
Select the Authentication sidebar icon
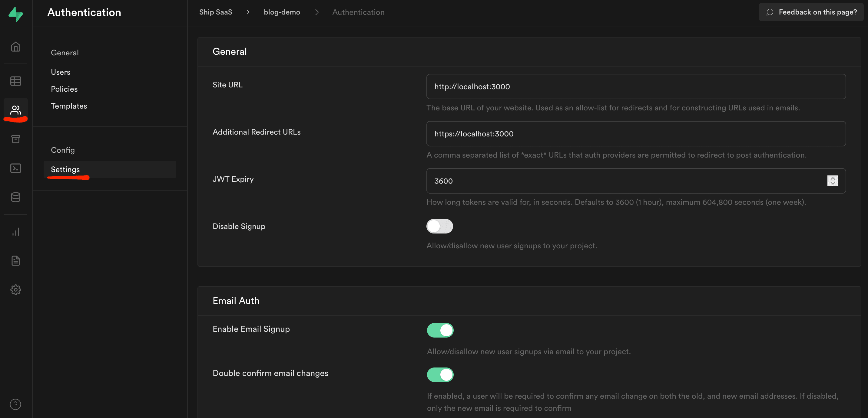(x=15, y=109)
